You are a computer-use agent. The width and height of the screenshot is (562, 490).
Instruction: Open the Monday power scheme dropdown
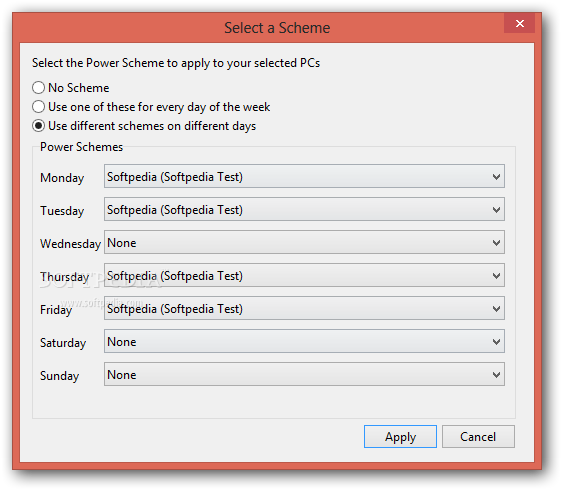click(304, 176)
